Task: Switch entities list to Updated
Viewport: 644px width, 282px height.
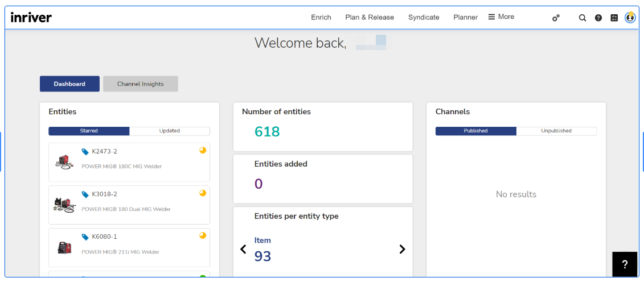Action: click(x=170, y=131)
